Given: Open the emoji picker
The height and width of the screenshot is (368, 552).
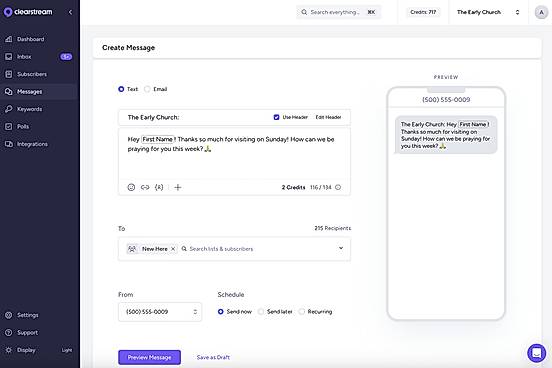Looking at the screenshot, I should coord(131,187).
